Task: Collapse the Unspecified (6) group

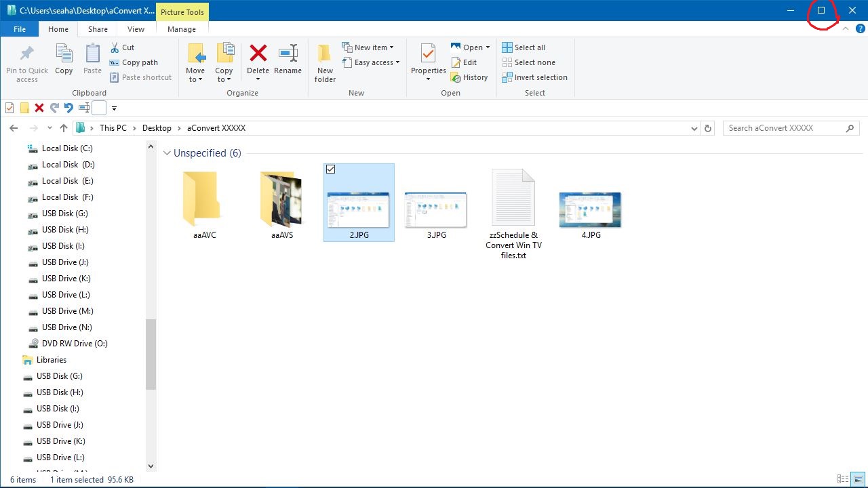Action: pos(167,153)
